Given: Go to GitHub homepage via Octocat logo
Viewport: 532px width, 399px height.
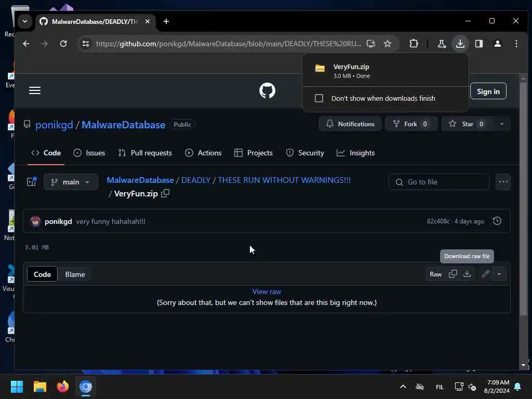Looking at the screenshot, I should point(268,90).
